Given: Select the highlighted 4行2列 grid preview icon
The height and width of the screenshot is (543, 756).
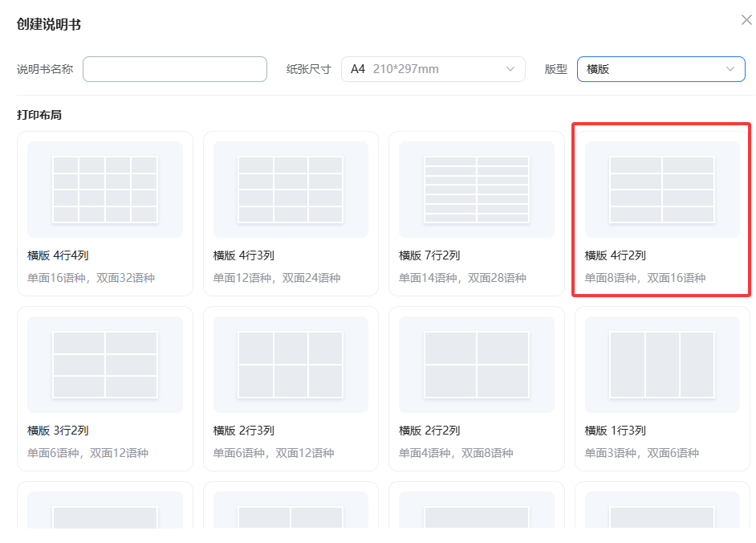Looking at the screenshot, I should (x=662, y=189).
